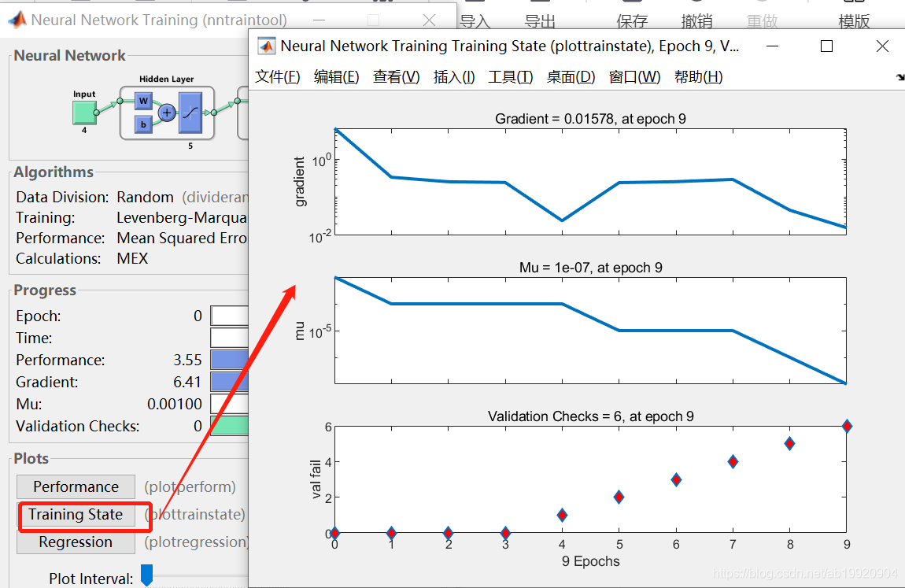
Task: Click the b bias block in Hidden Layer
Action: [143, 124]
